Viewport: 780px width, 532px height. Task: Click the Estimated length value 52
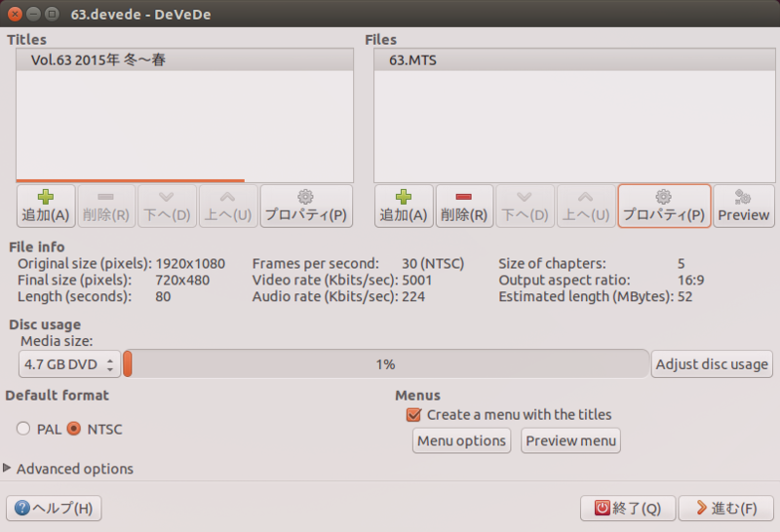684,296
